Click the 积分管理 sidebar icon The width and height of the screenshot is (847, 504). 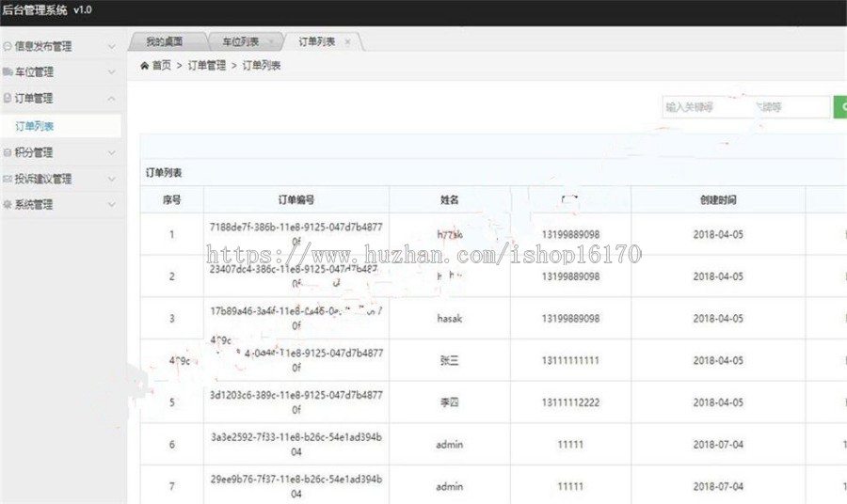[x=7, y=152]
